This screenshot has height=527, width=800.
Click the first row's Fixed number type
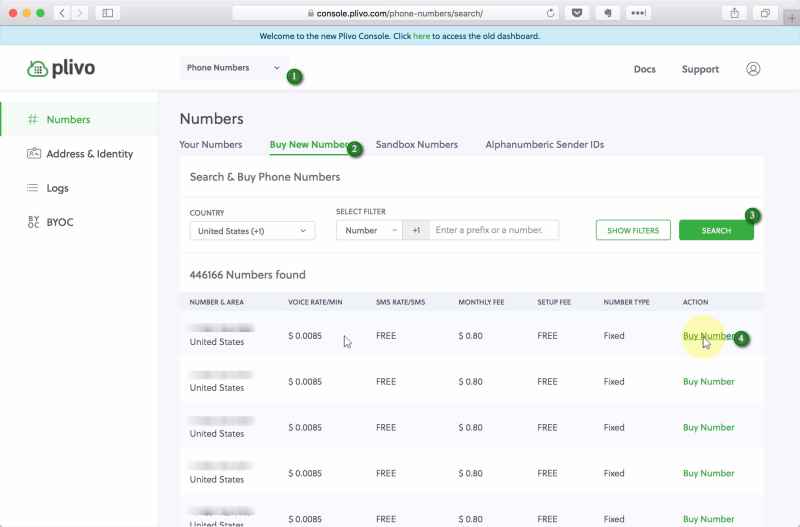pos(614,336)
